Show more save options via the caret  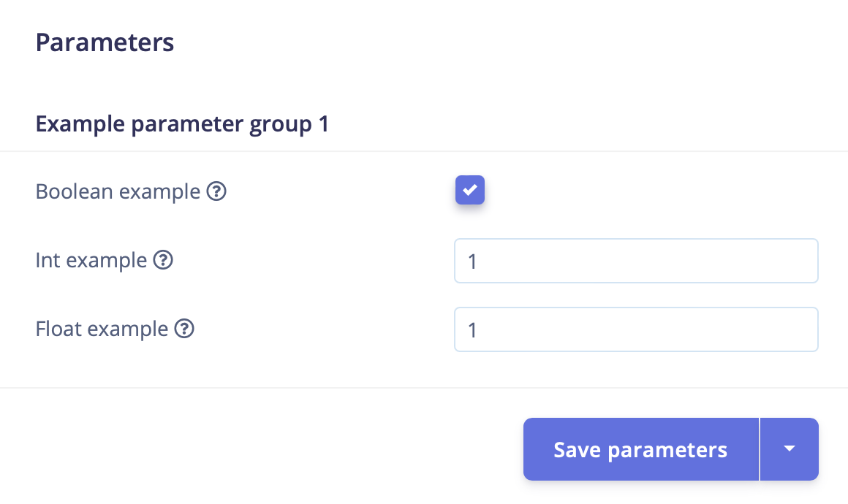tap(789, 449)
